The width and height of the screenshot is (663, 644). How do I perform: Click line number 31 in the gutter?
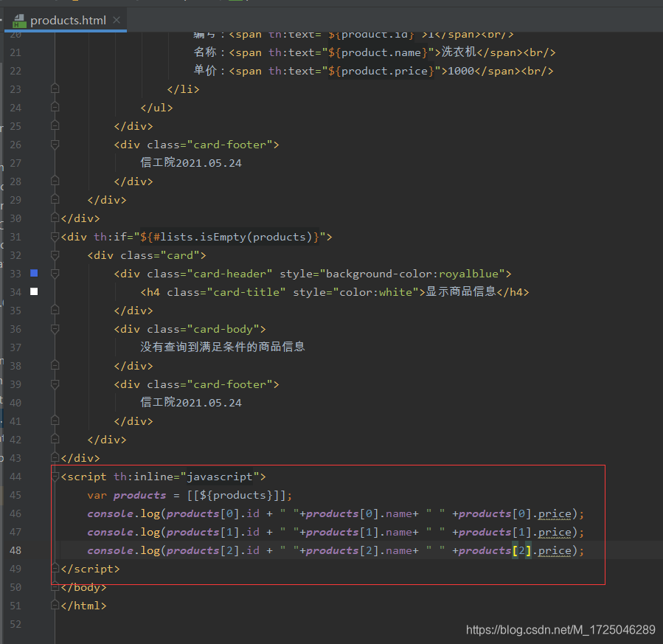(15, 237)
